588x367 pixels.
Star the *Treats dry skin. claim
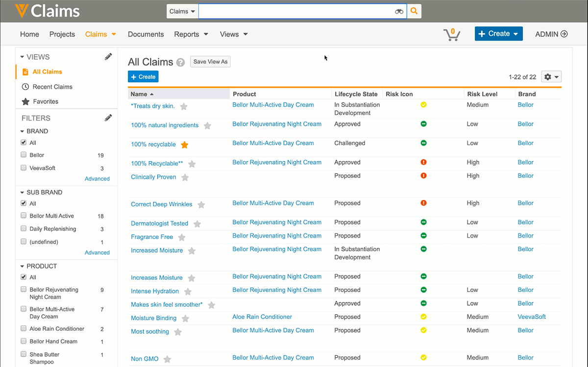click(184, 106)
